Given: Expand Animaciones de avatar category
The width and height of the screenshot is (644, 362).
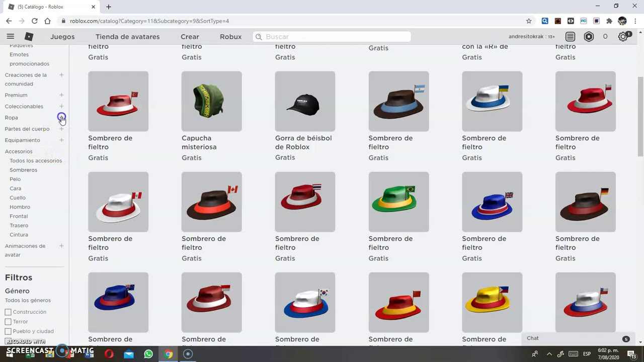Looking at the screenshot, I should pos(61,246).
